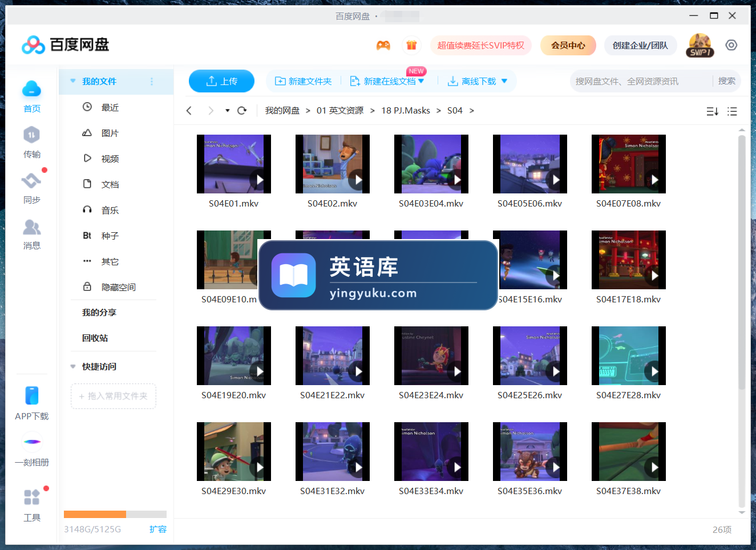The height and width of the screenshot is (550, 756).
Task: Expand breadcrumb arrow after 01 英文资源
Action: click(x=373, y=111)
